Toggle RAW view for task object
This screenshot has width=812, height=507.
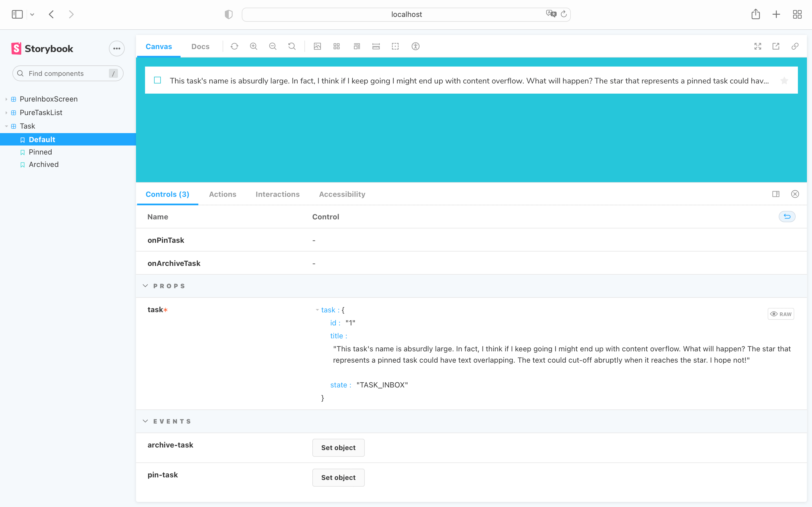click(x=781, y=314)
